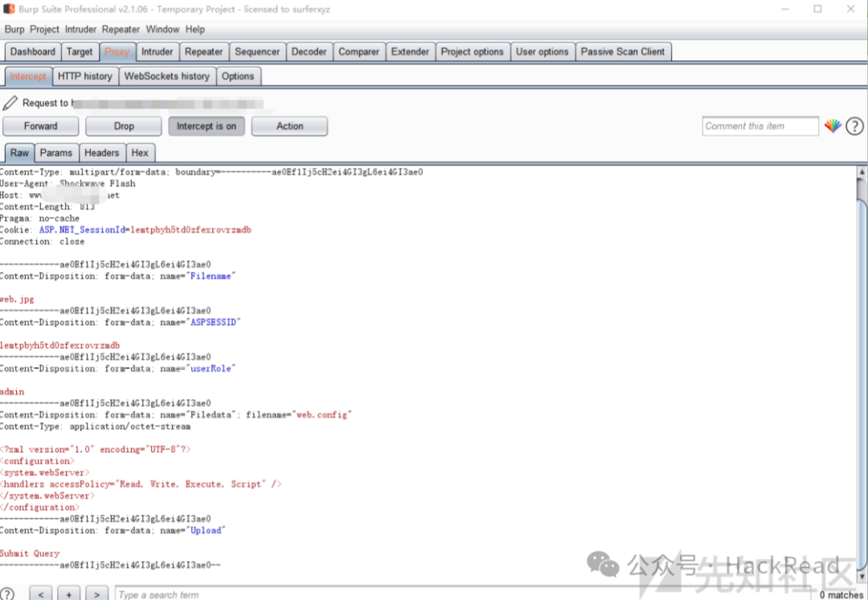The width and height of the screenshot is (868, 600).
Task: Go to previous search match with < button
Action: click(x=42, y=594)
